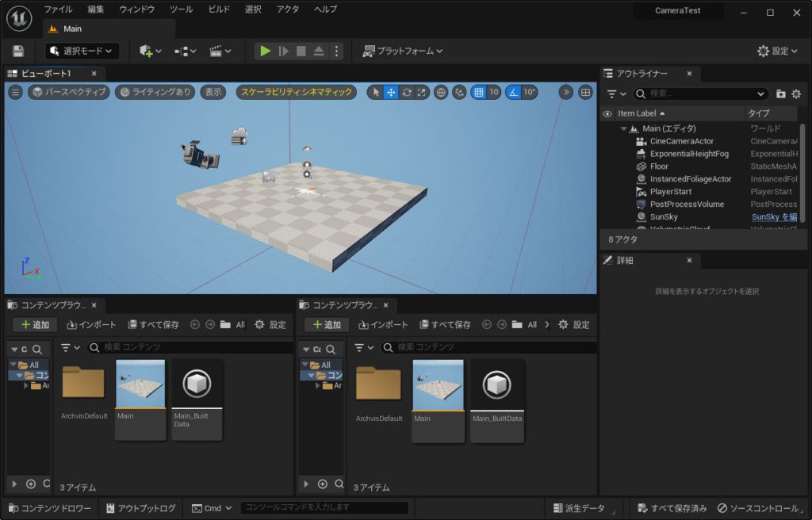Click the SunSky を編 edit link
Image resolution: width=812 pixels, height=520 pixels.
coord(774,217)
